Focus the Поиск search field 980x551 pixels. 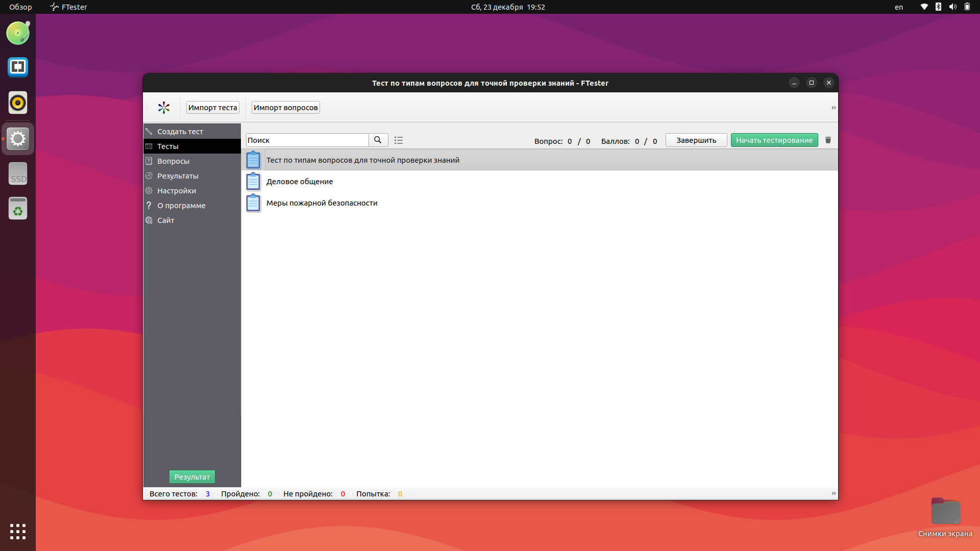coord(307,140)
